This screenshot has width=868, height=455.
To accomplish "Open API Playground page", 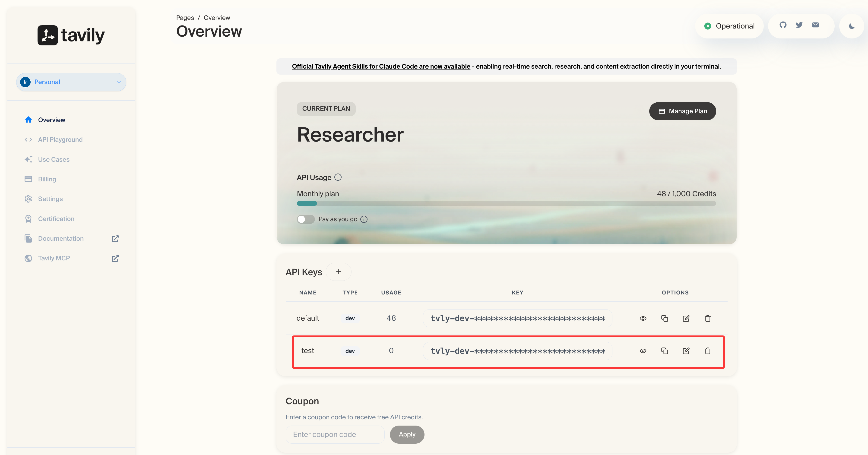I will coord(60,139).
